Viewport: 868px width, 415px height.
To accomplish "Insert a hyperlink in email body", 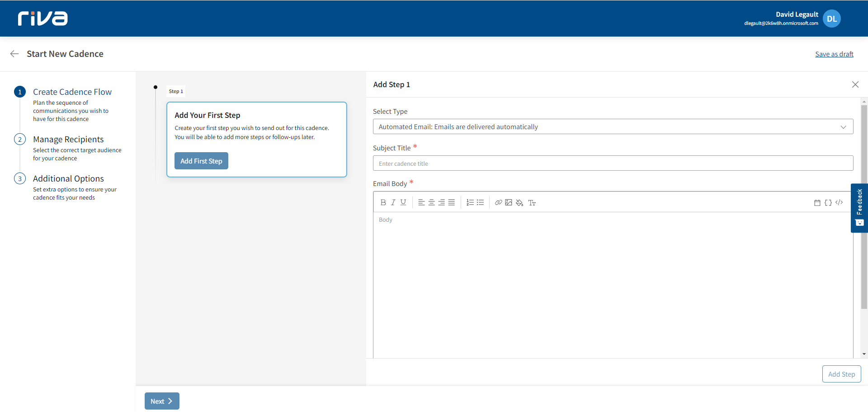I will (498, 203).
